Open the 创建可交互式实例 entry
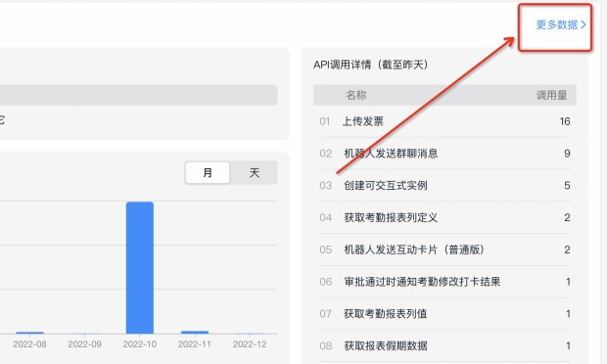The image size is (607, 364). (444, 186)
